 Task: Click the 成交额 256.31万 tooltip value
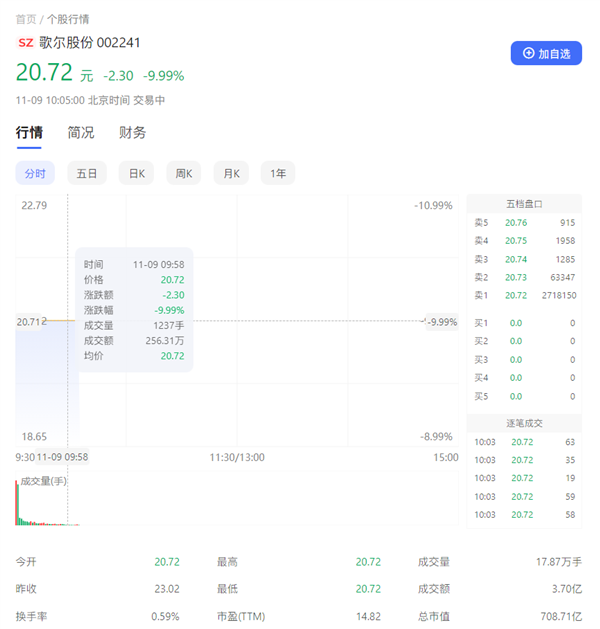click(165, 341)
